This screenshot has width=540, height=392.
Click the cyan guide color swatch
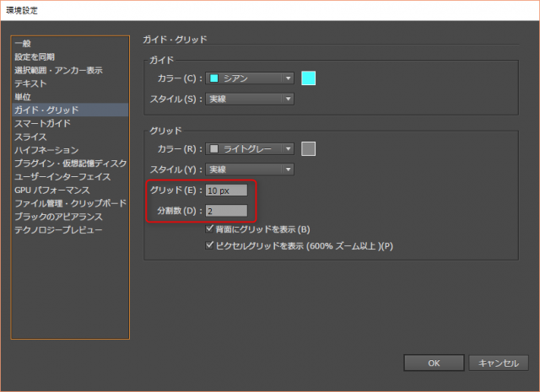308,78
